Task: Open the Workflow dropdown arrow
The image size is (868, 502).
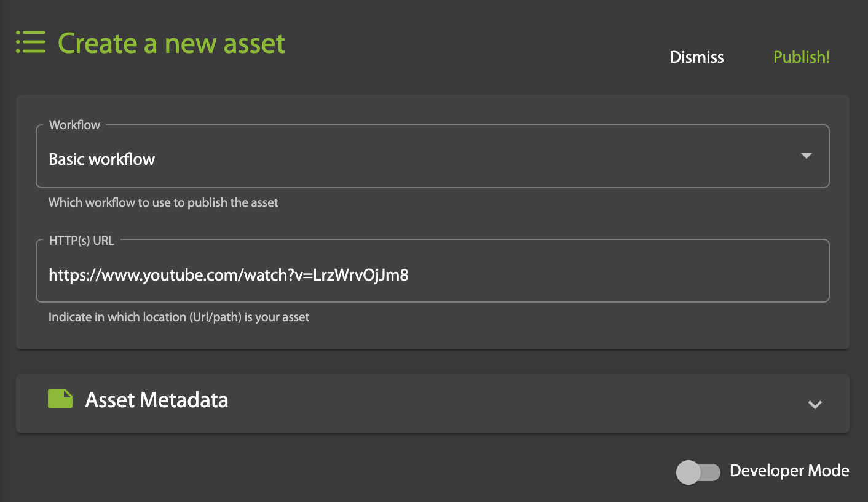Action: click(807, 156)
